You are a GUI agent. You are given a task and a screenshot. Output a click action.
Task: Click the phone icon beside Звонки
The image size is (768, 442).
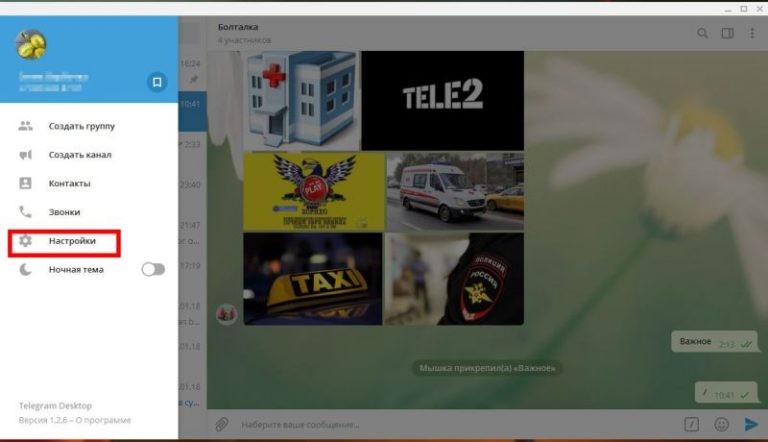click(x=25, y=212)
